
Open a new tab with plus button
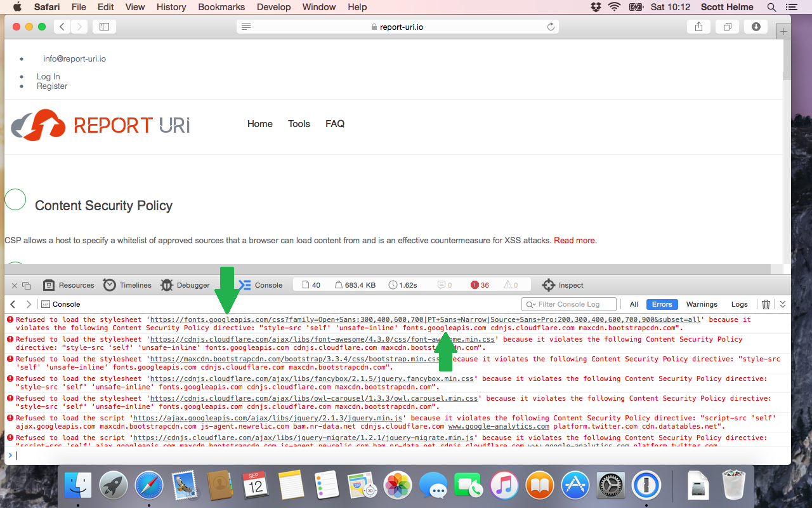(x=783, y=31)
